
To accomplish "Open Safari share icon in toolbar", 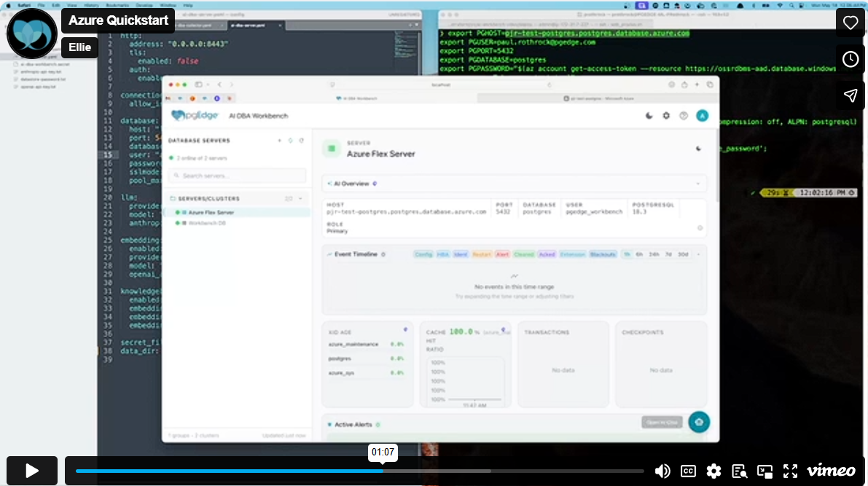I will tap(684, 85).
